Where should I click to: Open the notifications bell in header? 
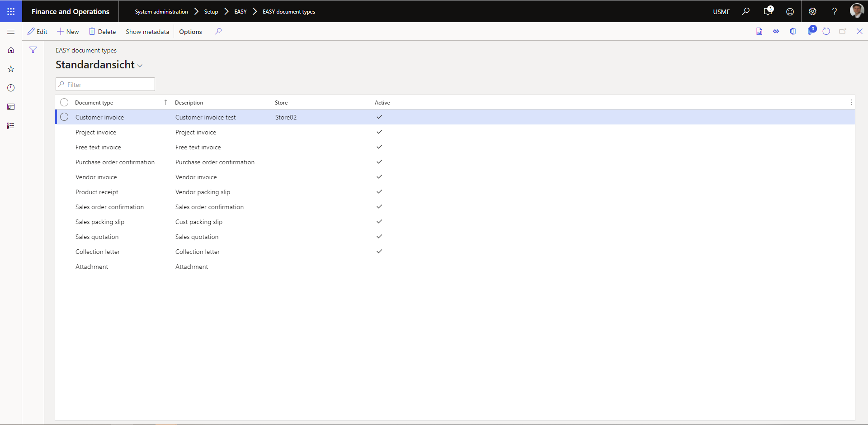(x=768, y=11)
